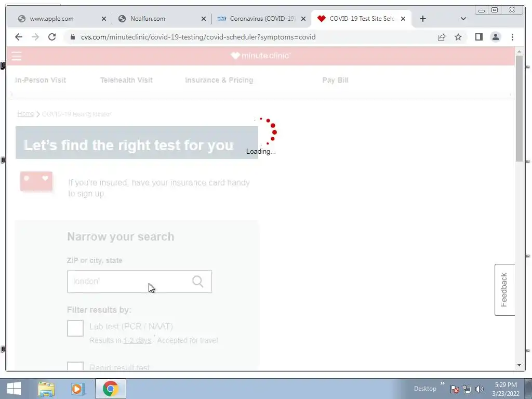Click the scrollbar up arrow
Image resolution: width=532 pixels, height=399 pixels.
[x=519, y=51]
